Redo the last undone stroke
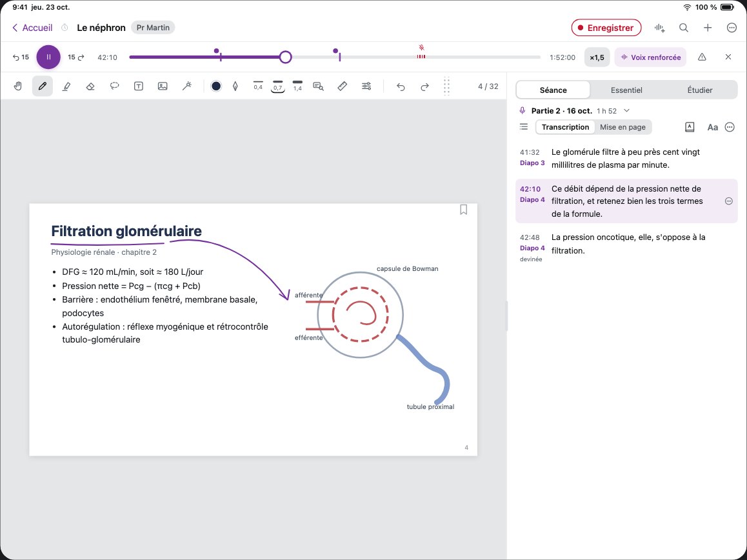Screen dimensions: 747x560 [424, 86]
